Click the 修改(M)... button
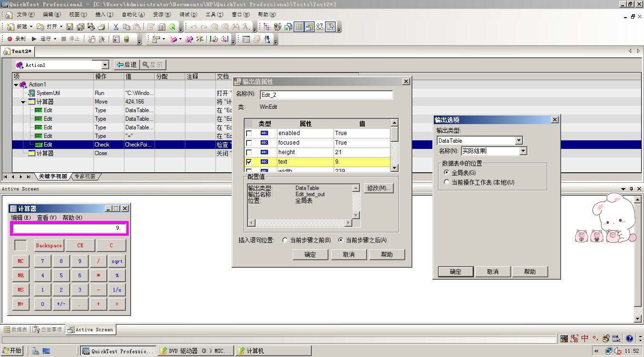 pos(379,188)
